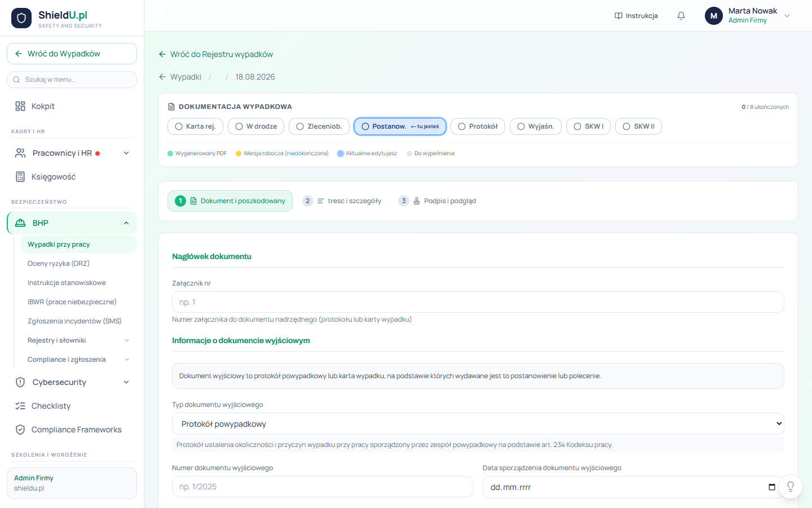
Task: Open Zgłoszenia incydentów (SMS)
Action: tap(79, 321)
